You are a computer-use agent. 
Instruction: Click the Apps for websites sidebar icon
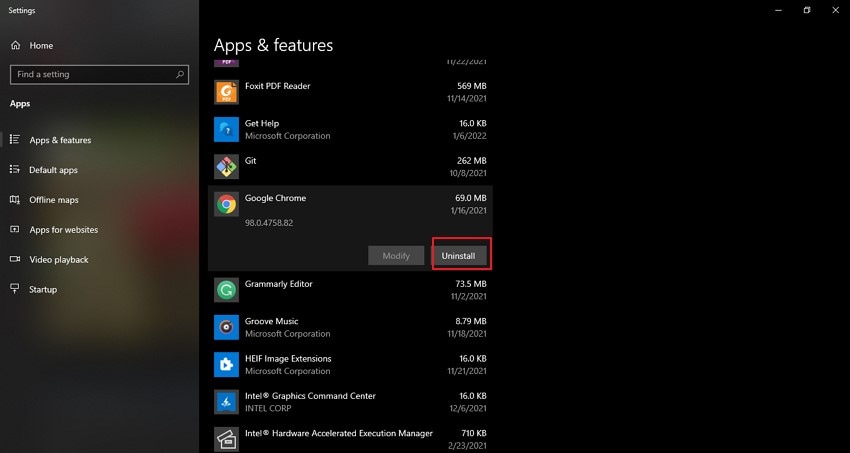[15, 229]
